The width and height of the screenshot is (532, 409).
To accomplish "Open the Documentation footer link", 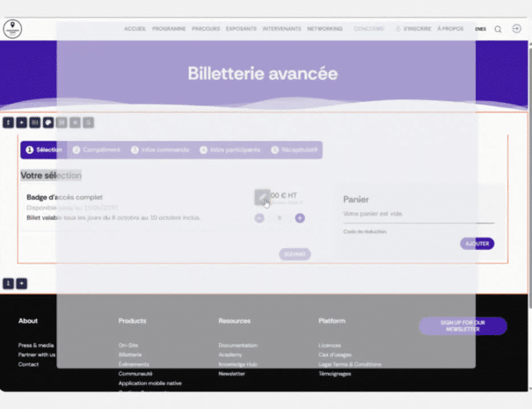I will point(237,345).
